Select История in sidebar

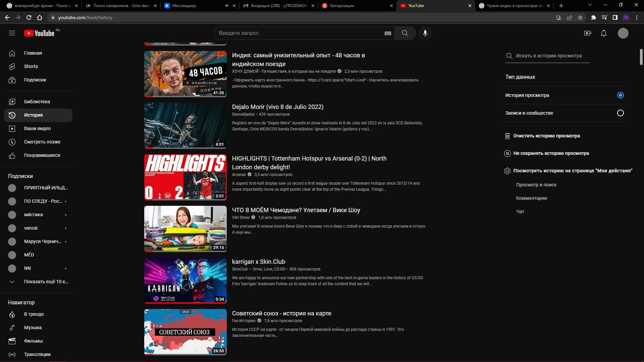tap(38, 115)
